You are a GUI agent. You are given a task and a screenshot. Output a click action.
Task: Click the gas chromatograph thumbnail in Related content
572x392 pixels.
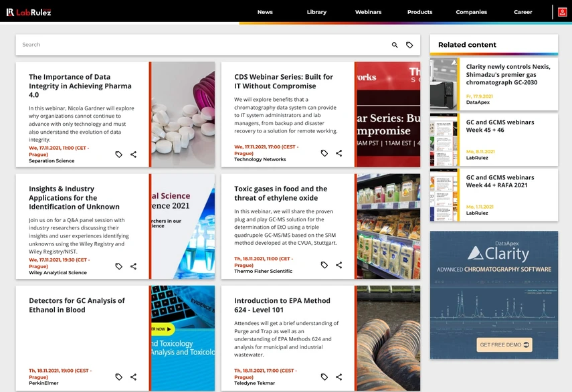pyautogui.click(x=444, y=84)
